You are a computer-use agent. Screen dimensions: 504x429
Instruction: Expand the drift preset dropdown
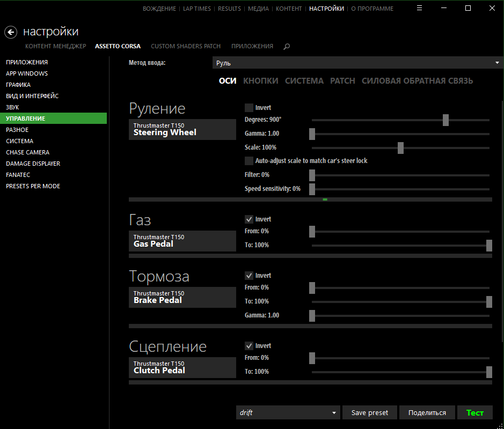288,412
